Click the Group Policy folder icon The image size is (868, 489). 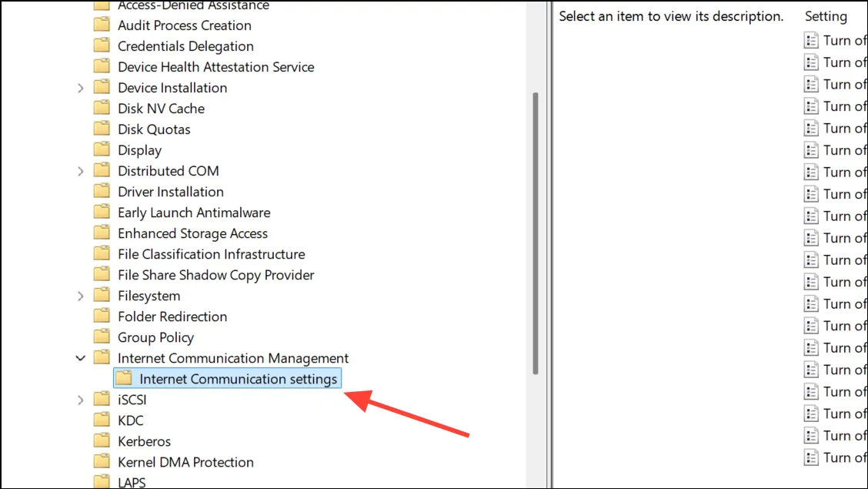point(102,337)
